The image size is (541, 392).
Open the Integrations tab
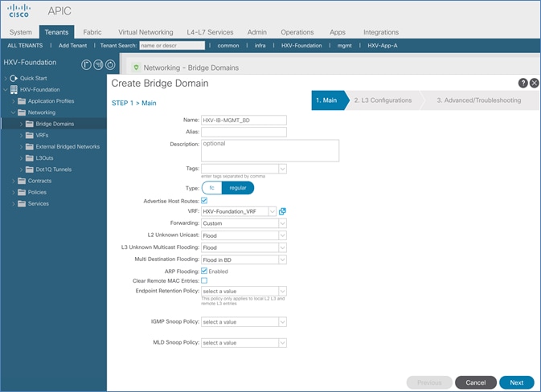(381, 32)
